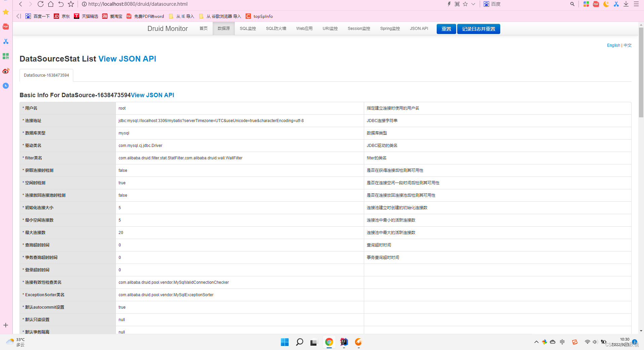Image resolution: width=644 pixels, height=350 pixels.
Task: Refresh the page with reload icon
Action: (x=40, y=4)
